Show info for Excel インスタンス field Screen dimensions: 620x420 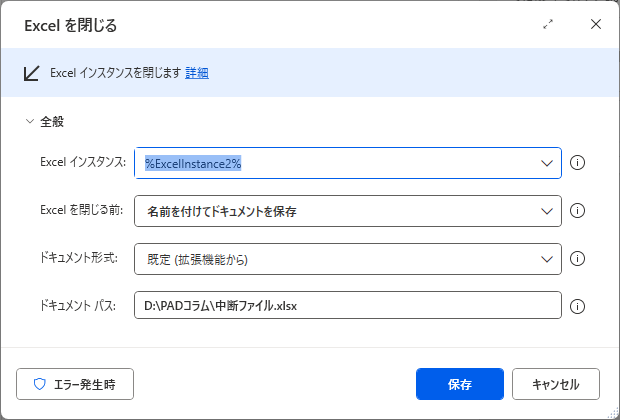point(577,163)
